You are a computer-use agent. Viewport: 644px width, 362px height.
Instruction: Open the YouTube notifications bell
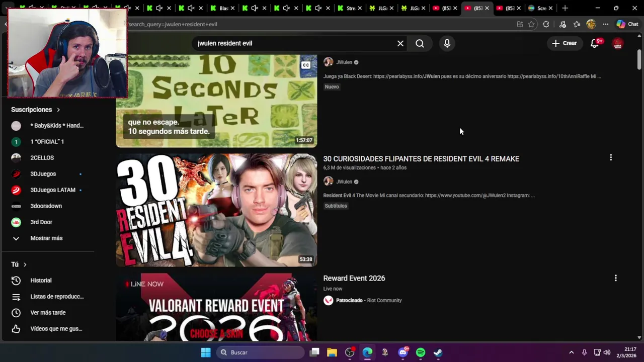pos(595,43)
